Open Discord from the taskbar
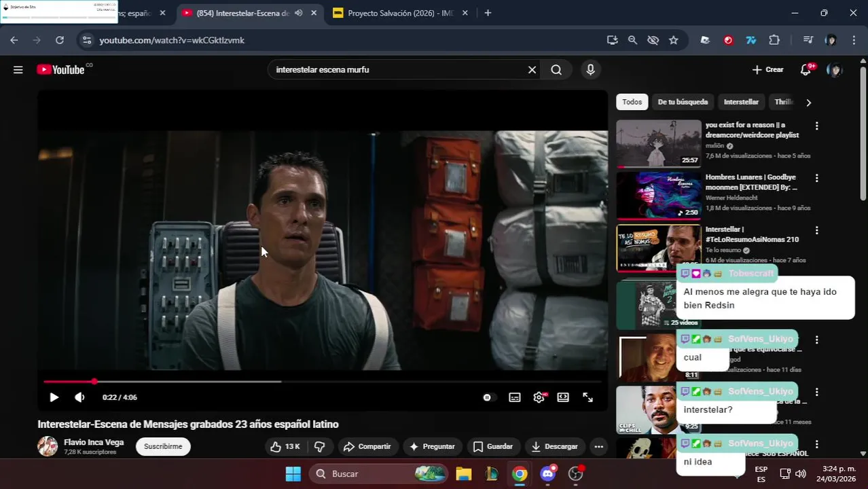868x489 pixels. [547, 473]
